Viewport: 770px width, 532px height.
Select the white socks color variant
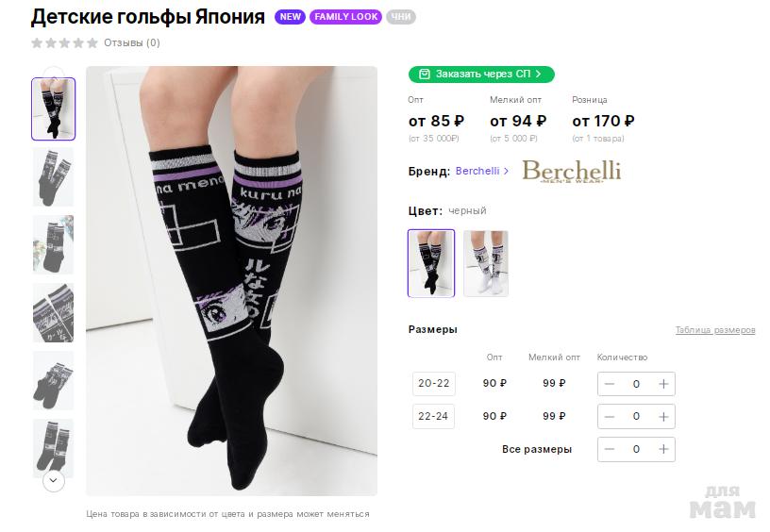[486, 263]
